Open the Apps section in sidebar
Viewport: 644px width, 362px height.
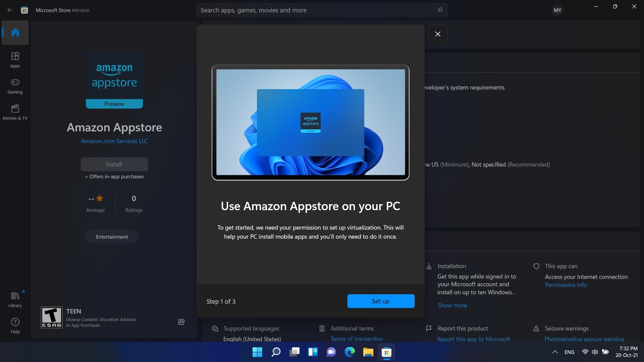tap(15, 60)
